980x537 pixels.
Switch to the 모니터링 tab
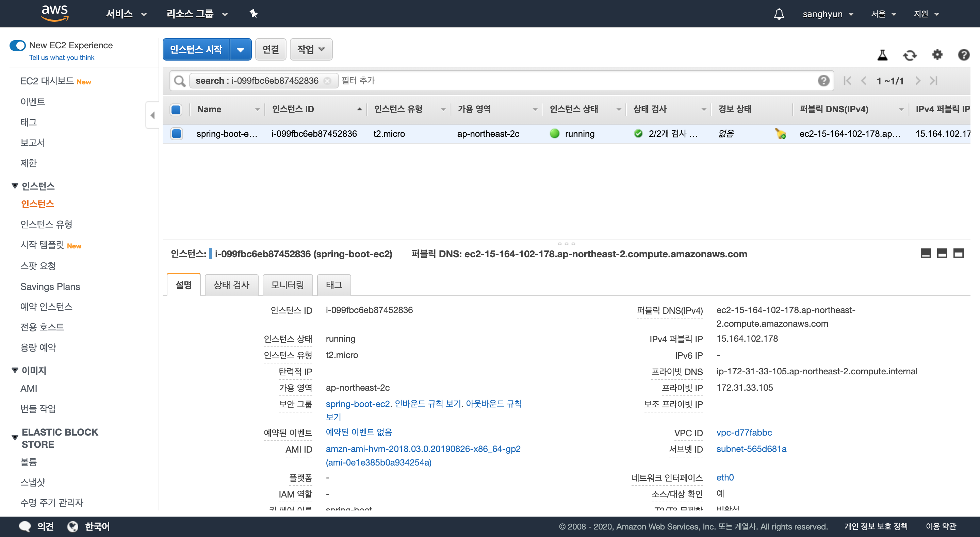pos(287,285)
